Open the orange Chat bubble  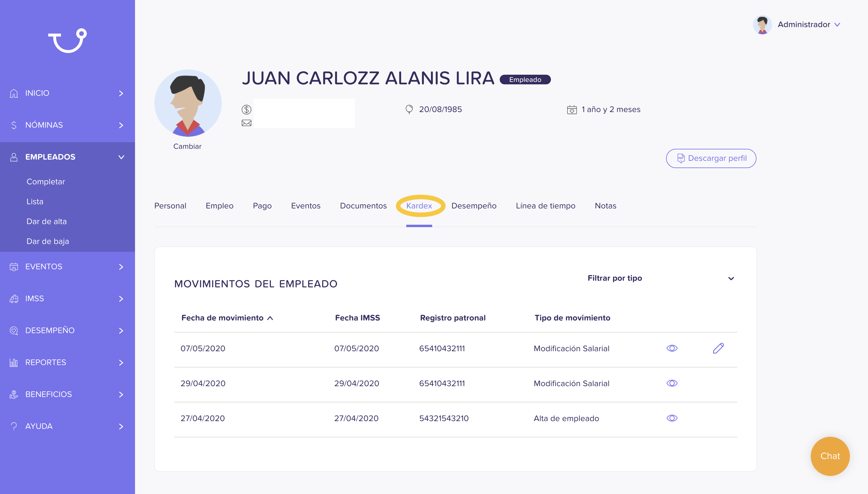[830, 456]
